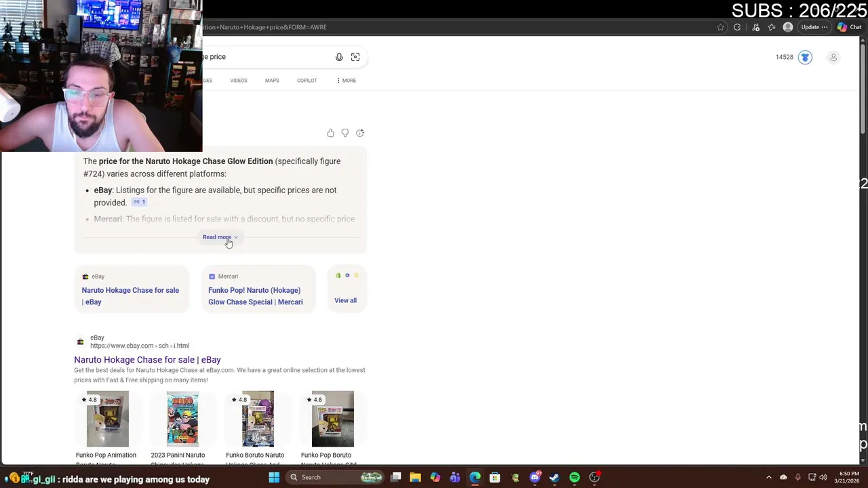Open the OneDrive cloud tray icon
The image size is (868, 488).
[x=783, y=477]
